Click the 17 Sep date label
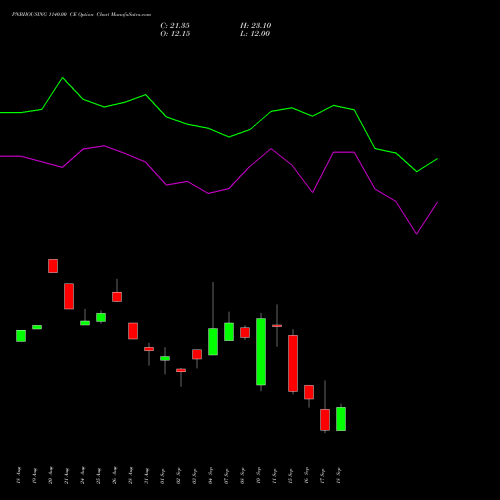Image resolution: width=500 pixels, height=500 pixels. click(323, 476)
